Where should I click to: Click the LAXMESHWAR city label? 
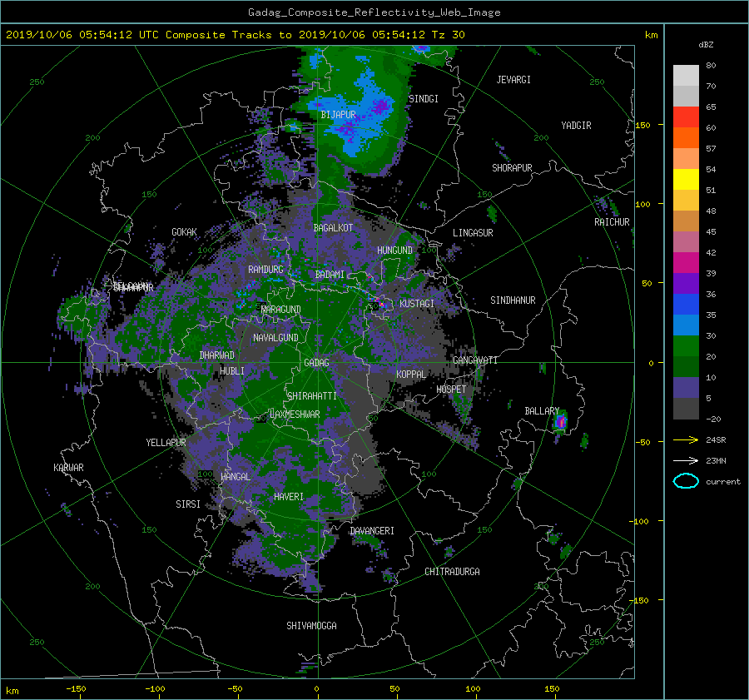(295, 415)
